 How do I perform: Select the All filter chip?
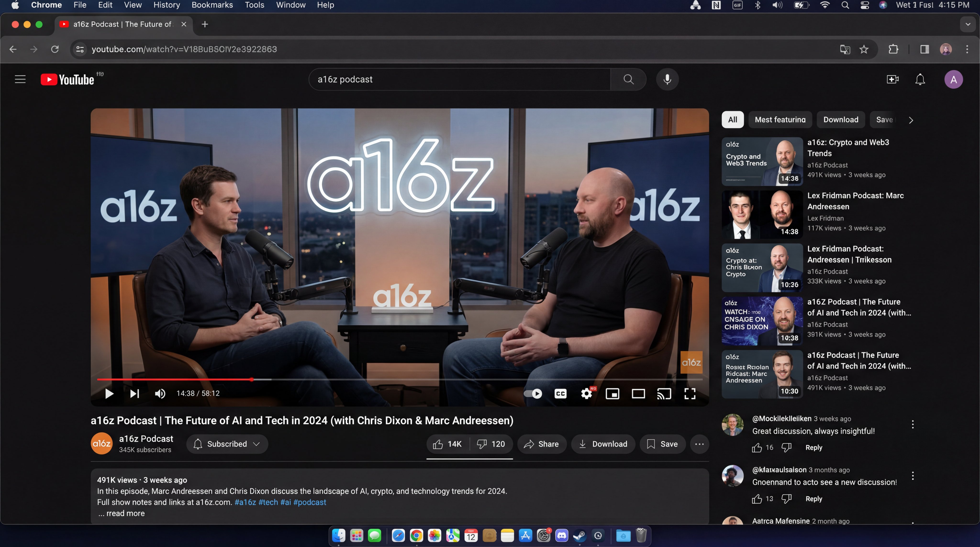click(732, 119)
